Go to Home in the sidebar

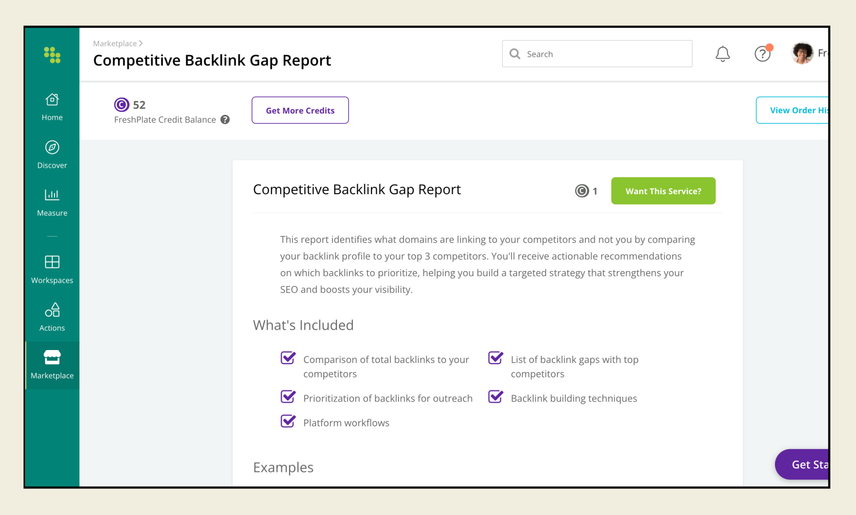coord(52,107)
